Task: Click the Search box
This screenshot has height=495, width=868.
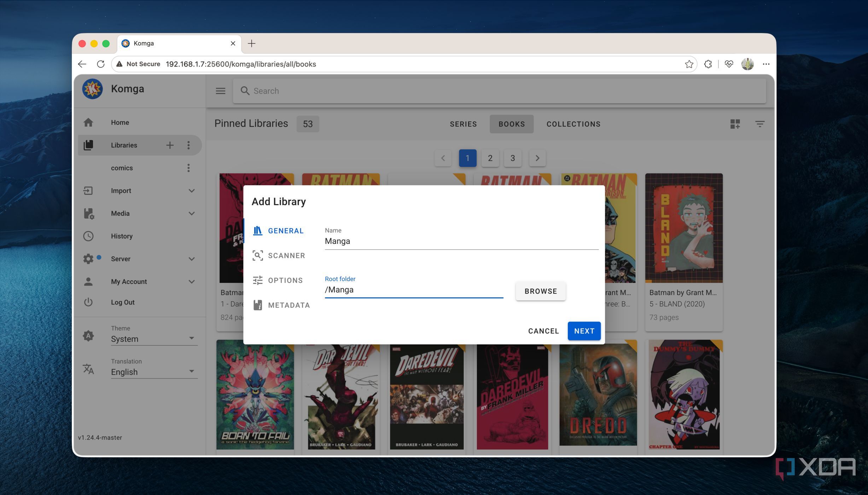Action: pos(499,91)
